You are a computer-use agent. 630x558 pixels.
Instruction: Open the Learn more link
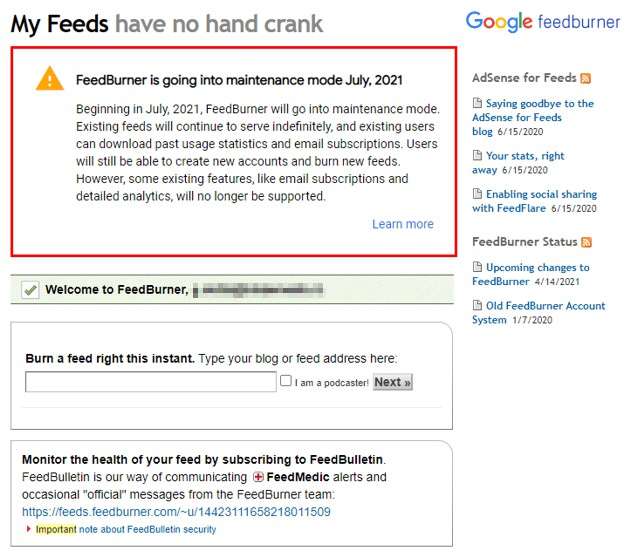coord(402,224)
